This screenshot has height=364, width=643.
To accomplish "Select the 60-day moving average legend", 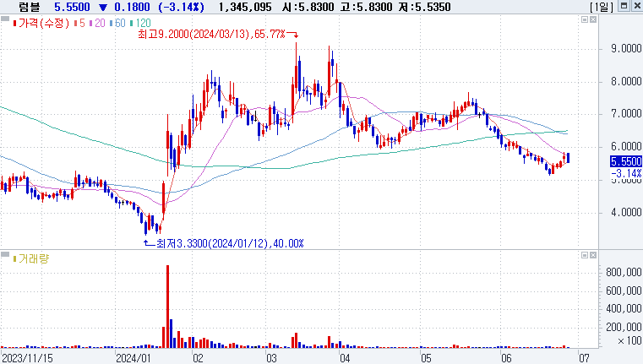I will click(x=117, y=23).
